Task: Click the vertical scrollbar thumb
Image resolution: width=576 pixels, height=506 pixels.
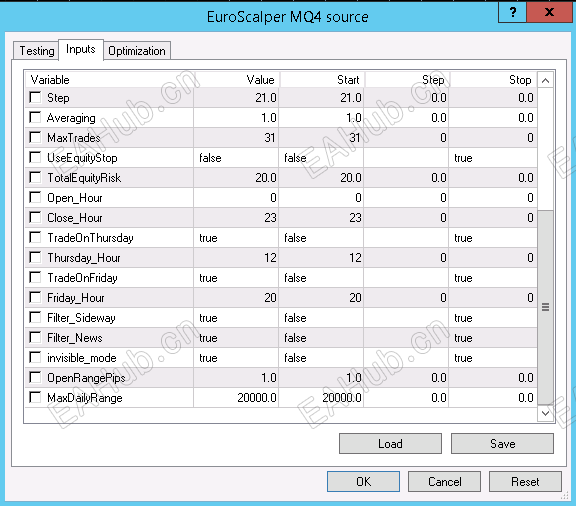Action: (546, 307)
